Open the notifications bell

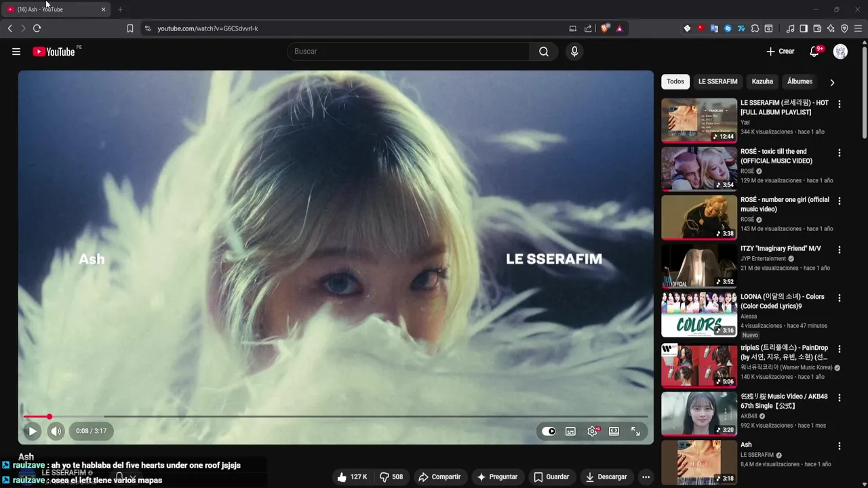click(815, 52)
